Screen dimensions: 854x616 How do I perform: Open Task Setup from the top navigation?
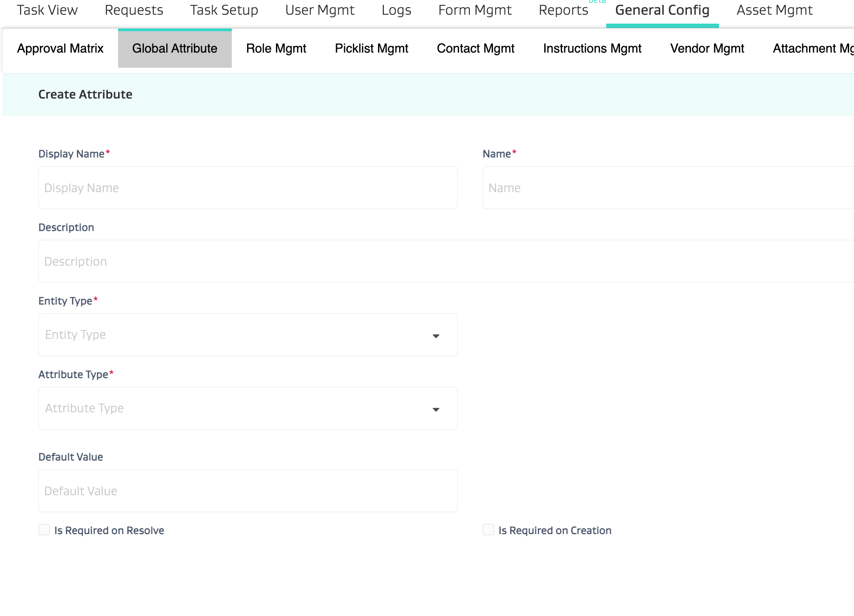[x=224, y=10]
